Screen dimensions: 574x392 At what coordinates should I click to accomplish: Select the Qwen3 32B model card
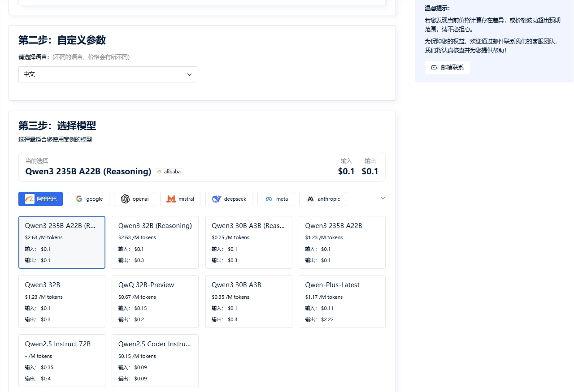pyautogui.click(x=62, y=302)
